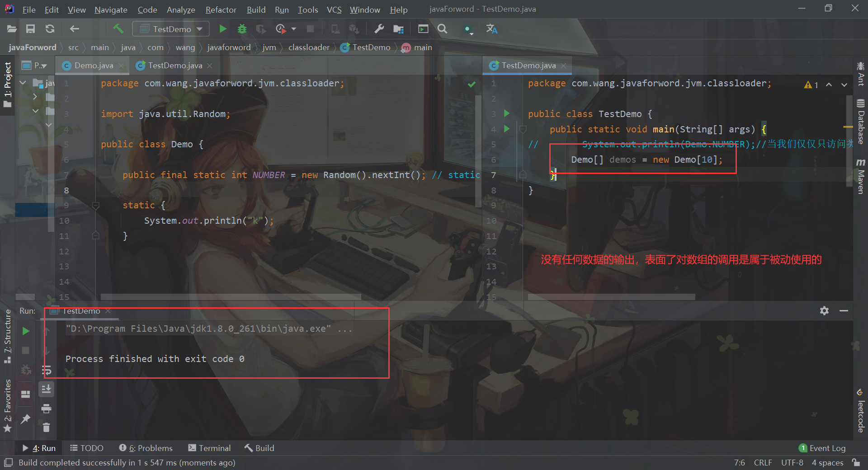Image resolution: width=868 pixels, height=470 pixels.
Task: Click run gutter arrow beside class TestDemo
Action: (x=507, y=113)
